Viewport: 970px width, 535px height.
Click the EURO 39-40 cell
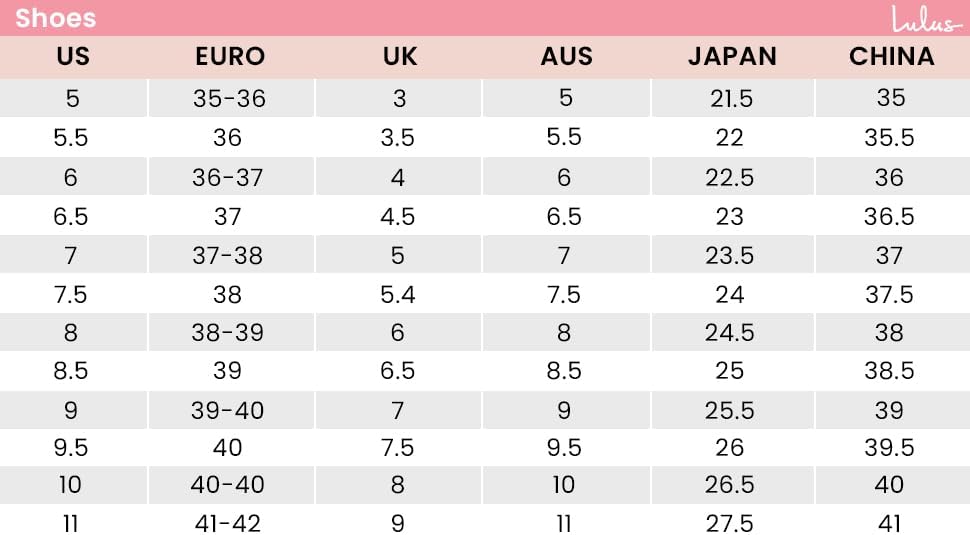click(x=228, y=410)
